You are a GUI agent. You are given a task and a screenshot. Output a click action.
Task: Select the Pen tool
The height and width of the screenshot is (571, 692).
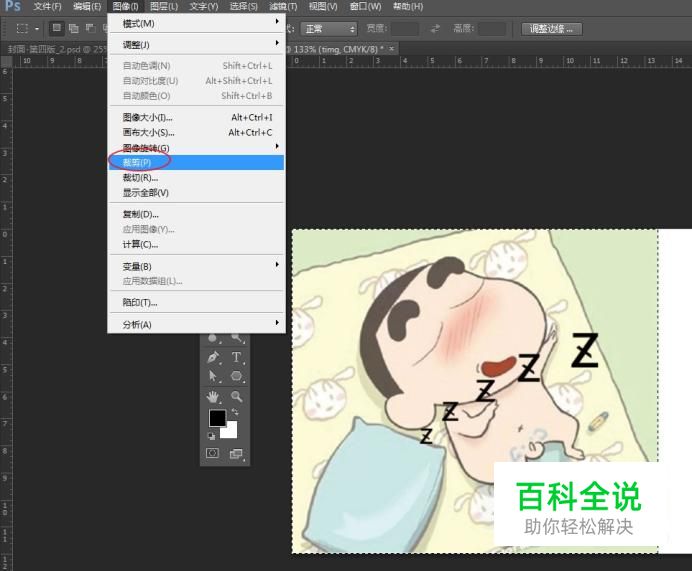[214, 357]
